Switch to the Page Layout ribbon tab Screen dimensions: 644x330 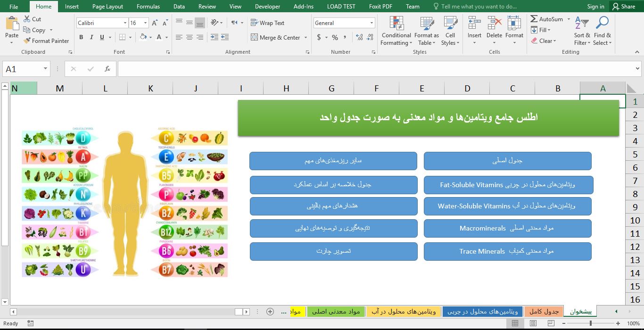108,6
